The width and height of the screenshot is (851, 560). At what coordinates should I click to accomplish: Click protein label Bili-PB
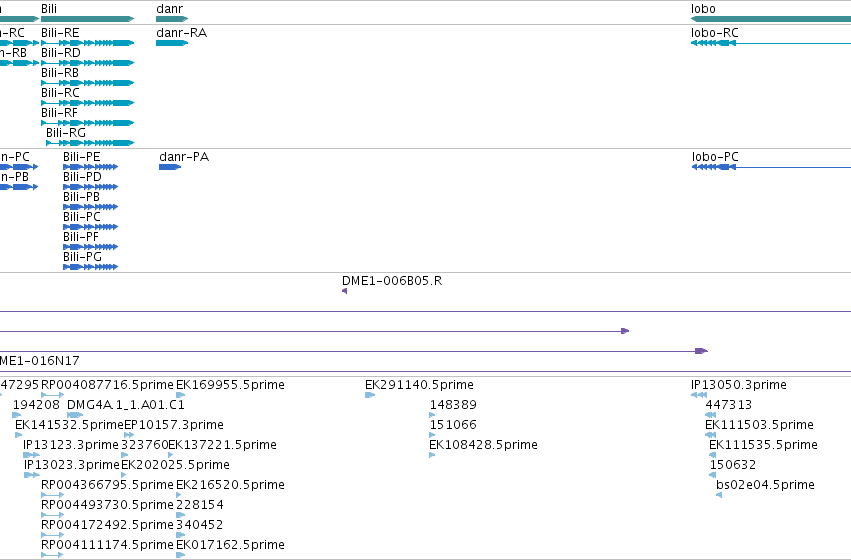click(x=81, y=197)
